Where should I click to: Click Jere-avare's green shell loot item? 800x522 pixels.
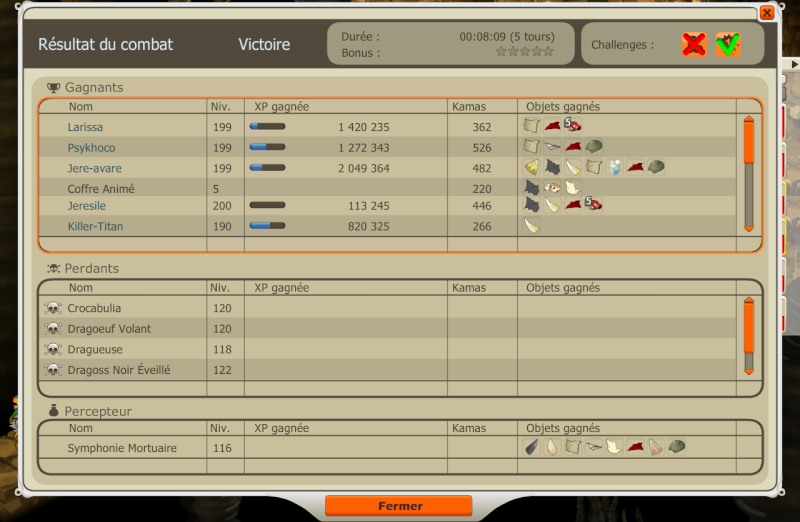(656, 167)
